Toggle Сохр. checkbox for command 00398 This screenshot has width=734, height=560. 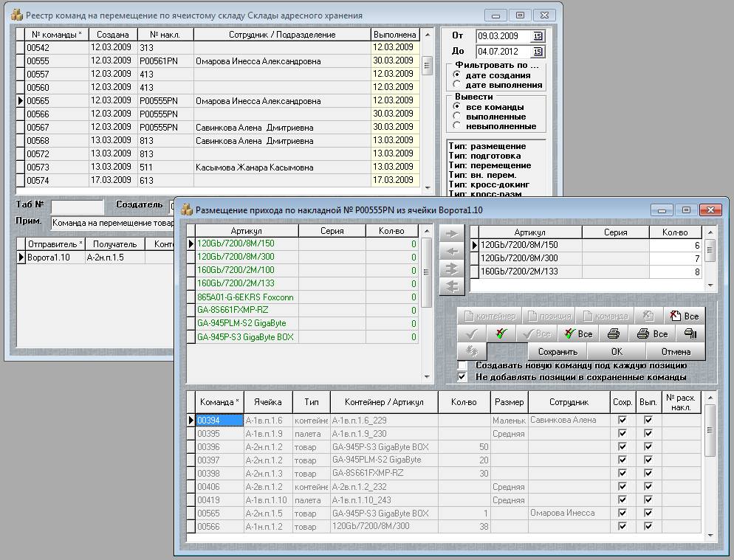tap(622, 474)
